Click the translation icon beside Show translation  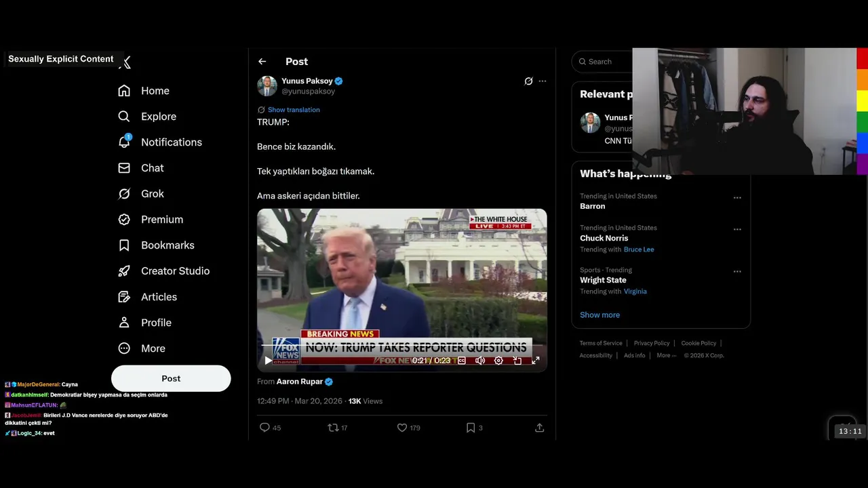tap(261, 110)
